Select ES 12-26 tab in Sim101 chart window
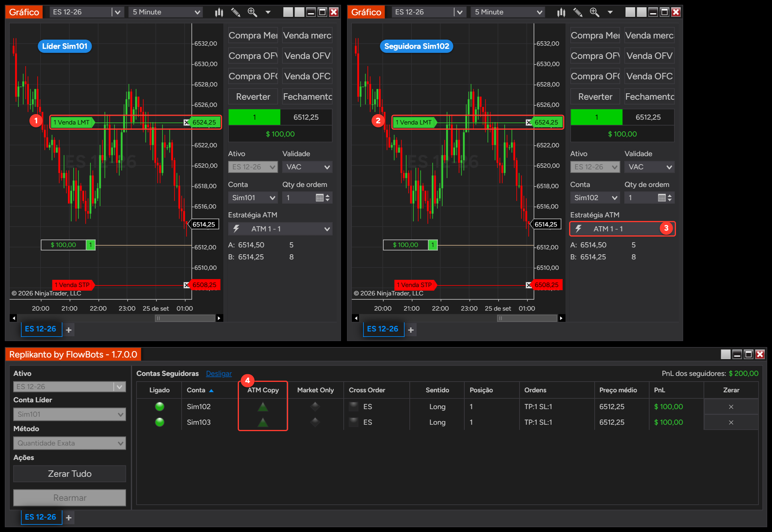Image resolution: width=772 pixels, height=532 pixels. 41,329
